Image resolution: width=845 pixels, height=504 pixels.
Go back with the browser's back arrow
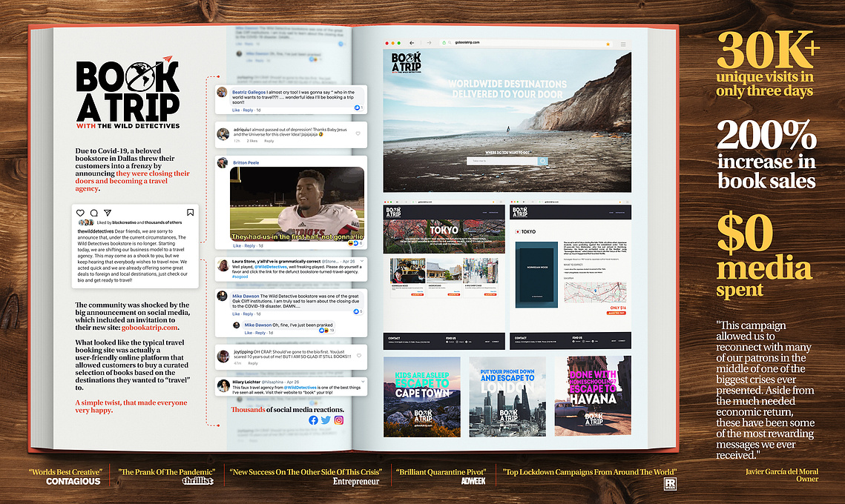[x=412, y=42]
